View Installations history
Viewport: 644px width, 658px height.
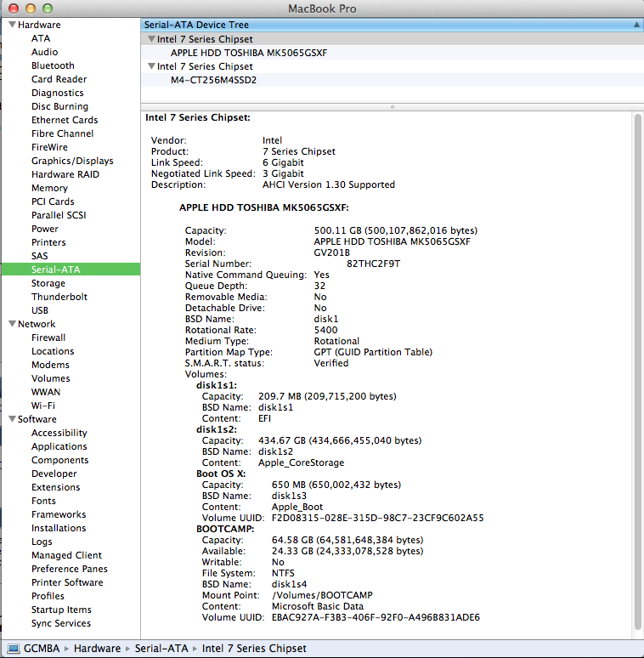pos(59,528)
